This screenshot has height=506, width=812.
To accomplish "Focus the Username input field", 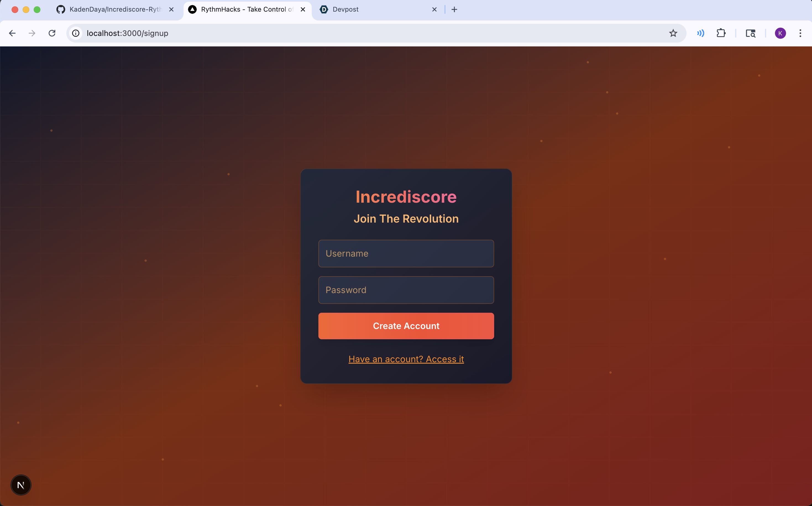I will (406, 253).
